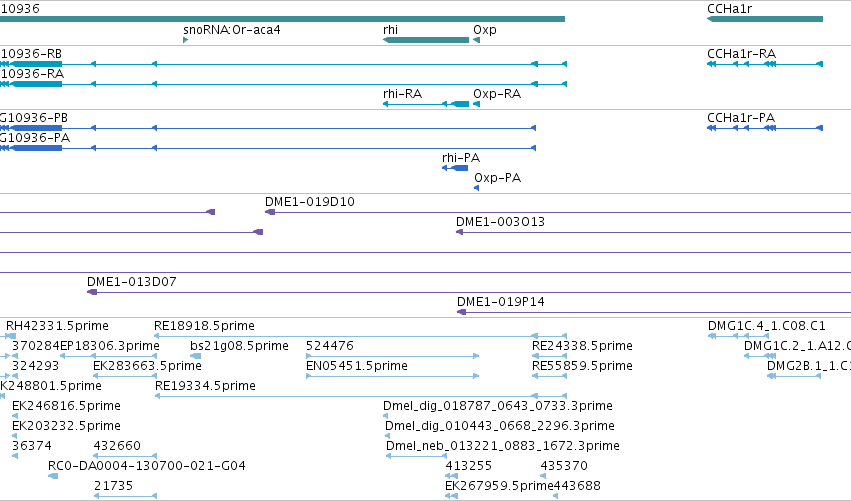Select the rhi gene bar
The height and width of the screenshot is (501, 851).
tap(426, 40)
